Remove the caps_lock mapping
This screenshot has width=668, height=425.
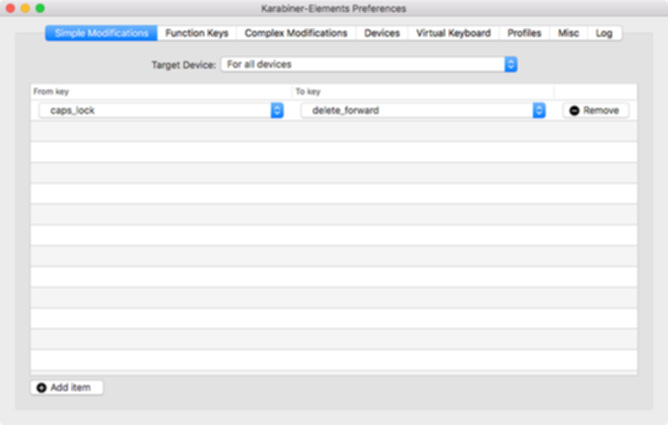coord(596,111)
